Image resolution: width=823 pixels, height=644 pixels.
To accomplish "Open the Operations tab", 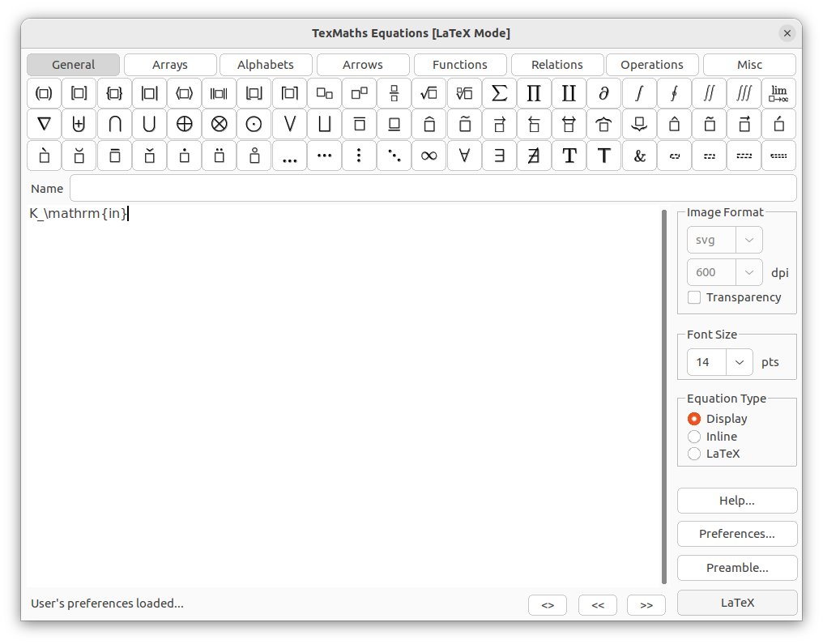I will pos(652,65).
